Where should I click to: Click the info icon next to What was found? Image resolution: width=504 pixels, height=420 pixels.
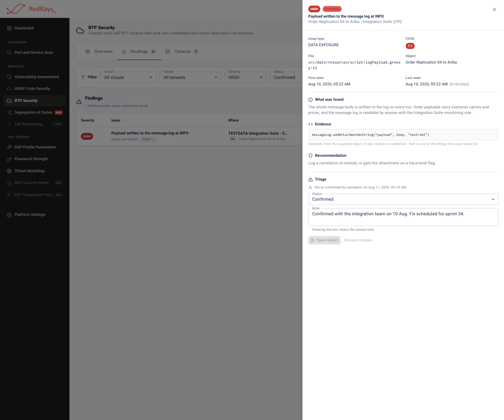click(x=310, y=100)
